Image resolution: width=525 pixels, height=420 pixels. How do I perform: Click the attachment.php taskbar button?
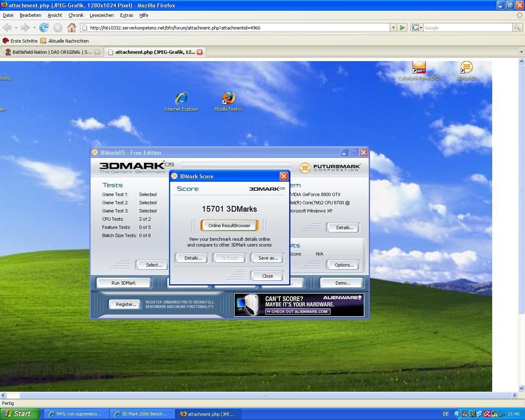[208, 414]
